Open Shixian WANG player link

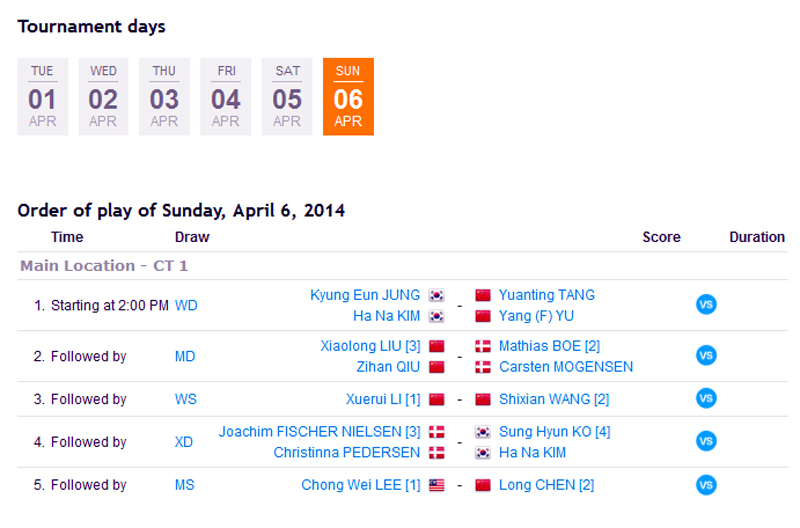(554, 399)
